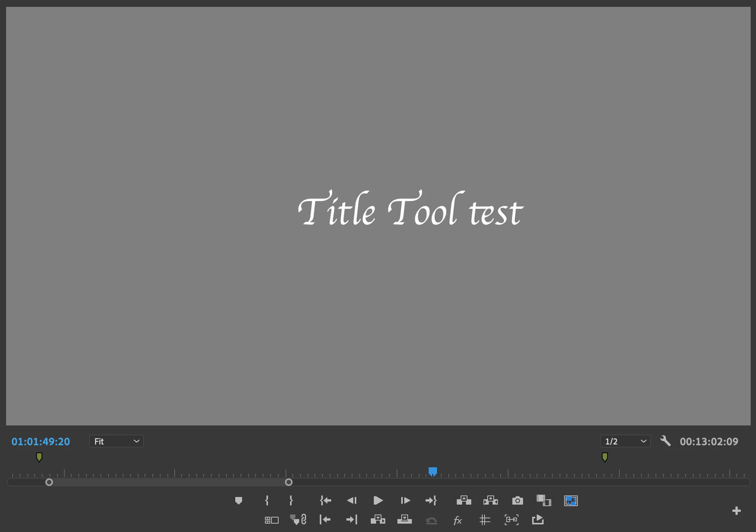This screenshot has width=756, height=532.
Task: Click the Export Media share icon
Action: pos(537,519)
